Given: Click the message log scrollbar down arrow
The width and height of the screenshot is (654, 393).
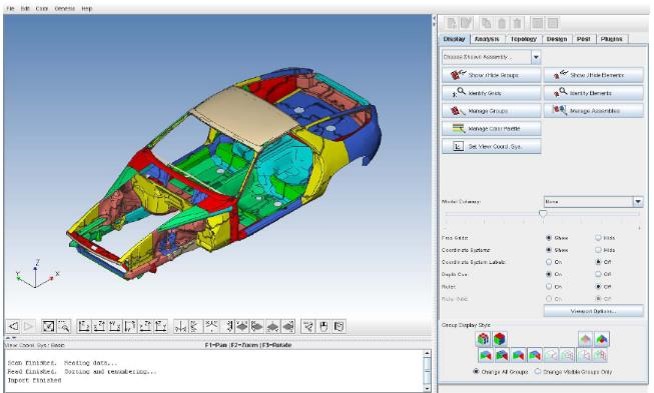Looking at the screenshot, I should pyautogui.click(x=427, y=388).
